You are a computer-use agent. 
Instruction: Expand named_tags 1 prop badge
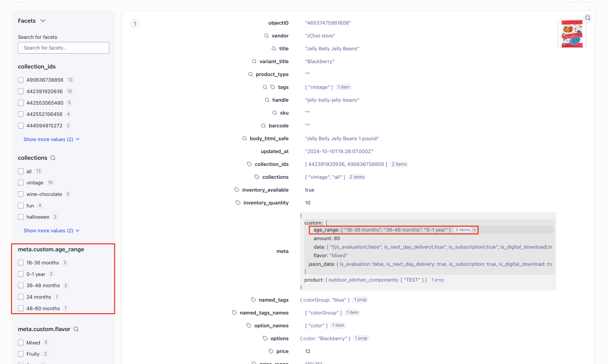(360, 299)
